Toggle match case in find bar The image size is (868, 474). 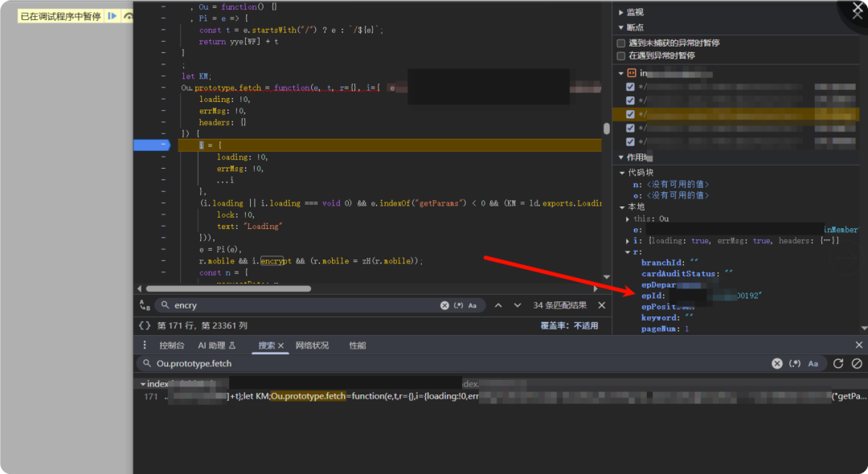(473, 305)
